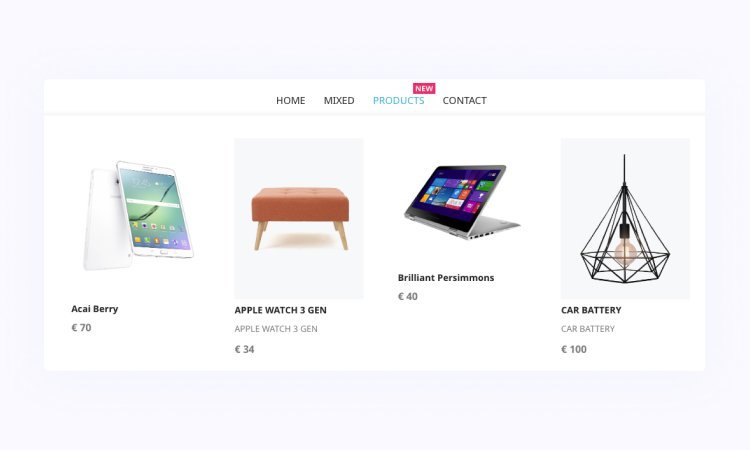Click the € 34 price label

[244, 349]
